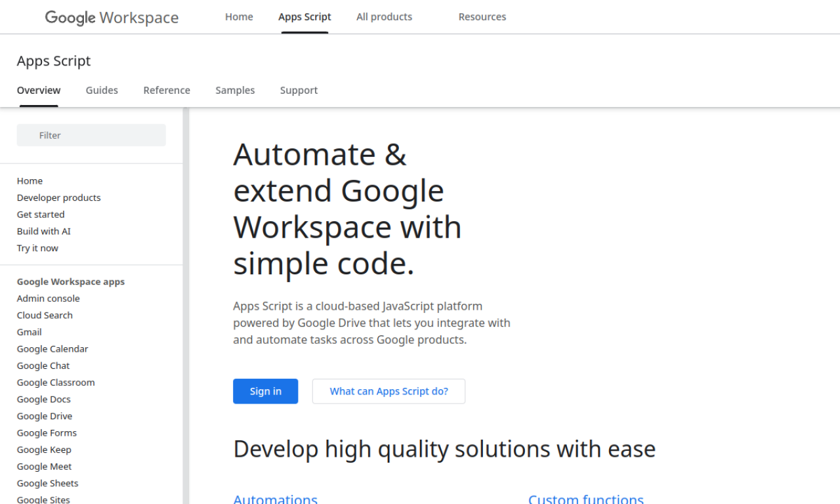Click the Google Workspace logo
This screenshot has width=840, height=504.
(111, 18)
